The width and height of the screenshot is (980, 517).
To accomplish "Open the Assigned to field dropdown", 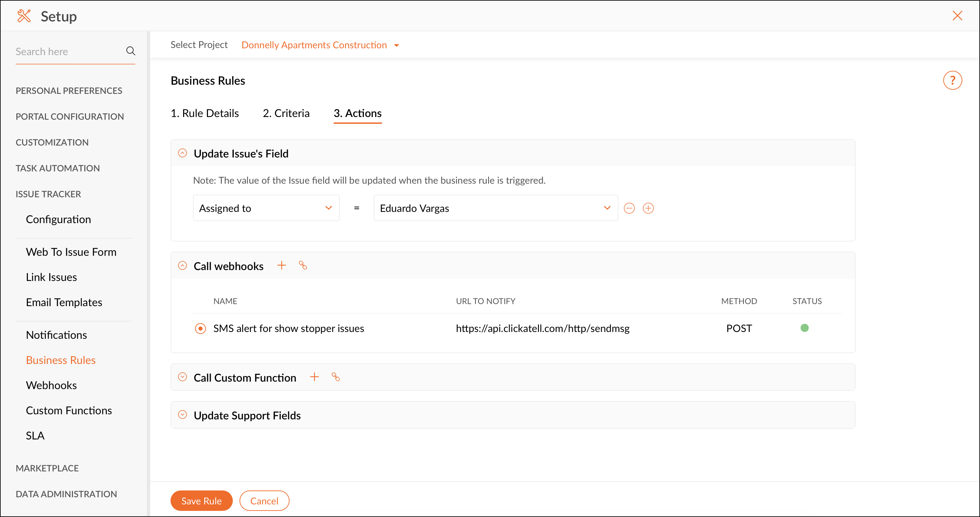I will coord(266,208).
